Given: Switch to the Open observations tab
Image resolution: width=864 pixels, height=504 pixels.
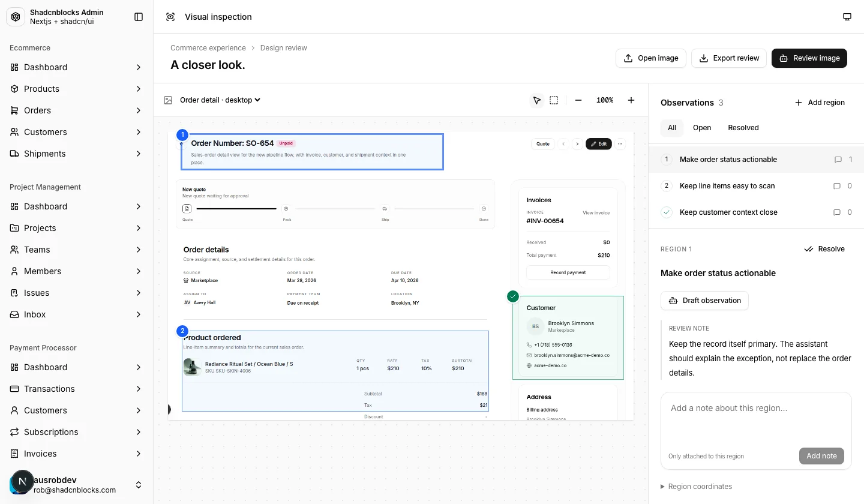Looking at the screenshot, I should tap(702, 128).
